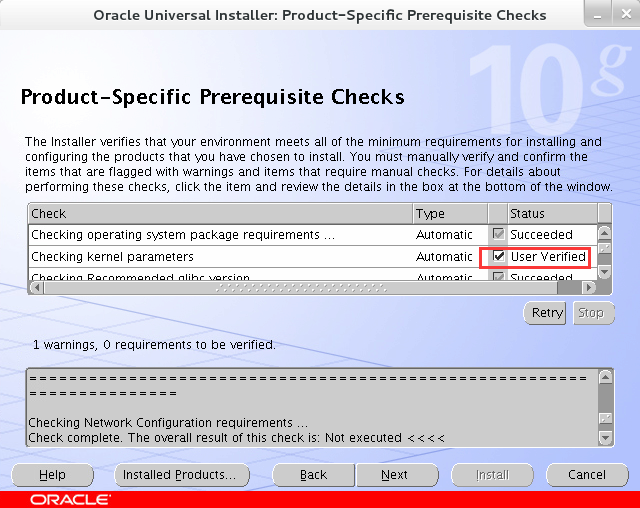
Task: Minimize the Oracle Universal Installer window
Action: pos(598,14)
